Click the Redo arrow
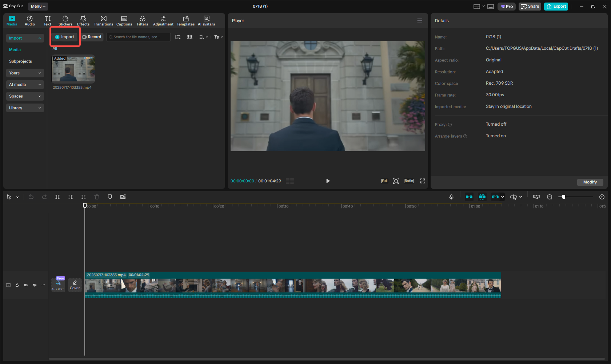611x364 pixels. 44,197
